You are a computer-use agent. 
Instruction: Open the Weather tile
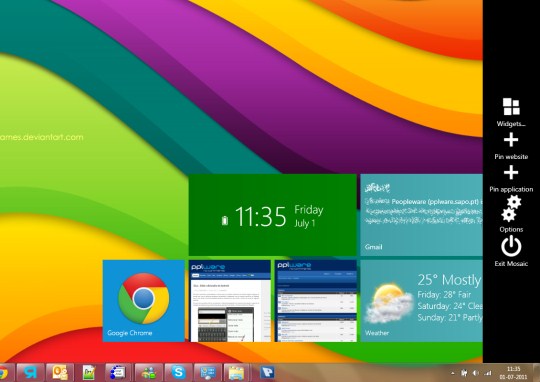421,301
